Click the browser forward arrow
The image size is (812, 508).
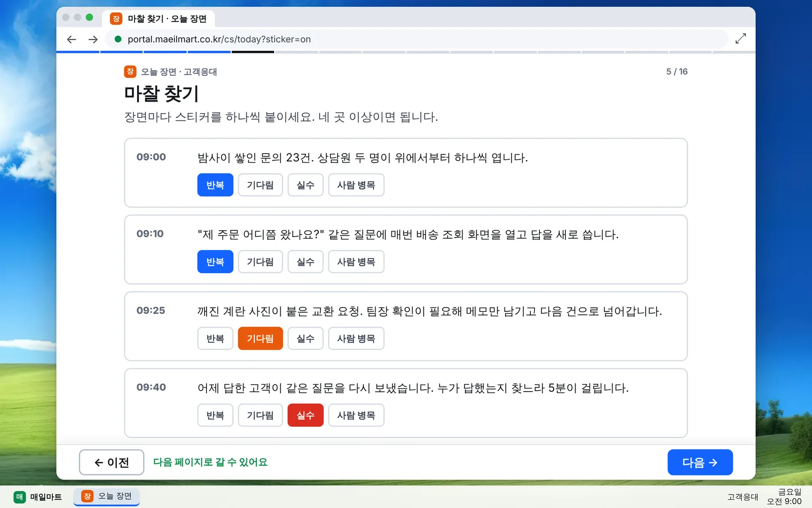93,39
